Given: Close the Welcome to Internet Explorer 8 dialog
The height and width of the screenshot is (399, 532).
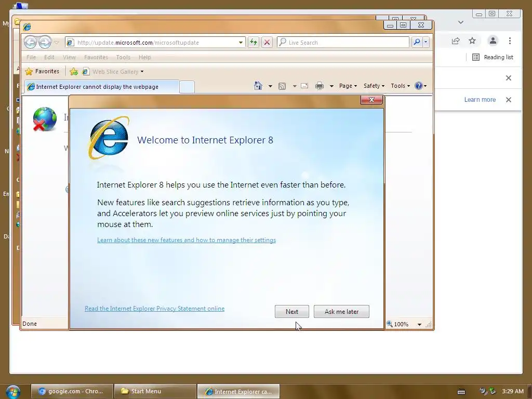Looking at the screenshot, I should pyautogui.click(x=371, y=100).
